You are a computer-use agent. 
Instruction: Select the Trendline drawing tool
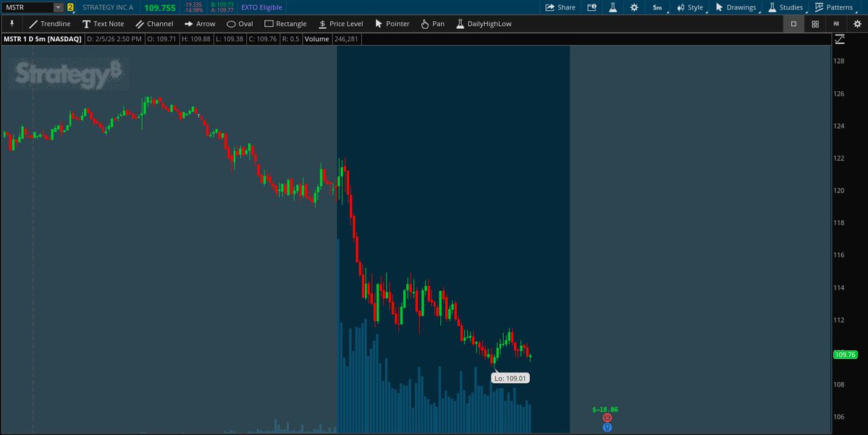click(x=50, y=23)
